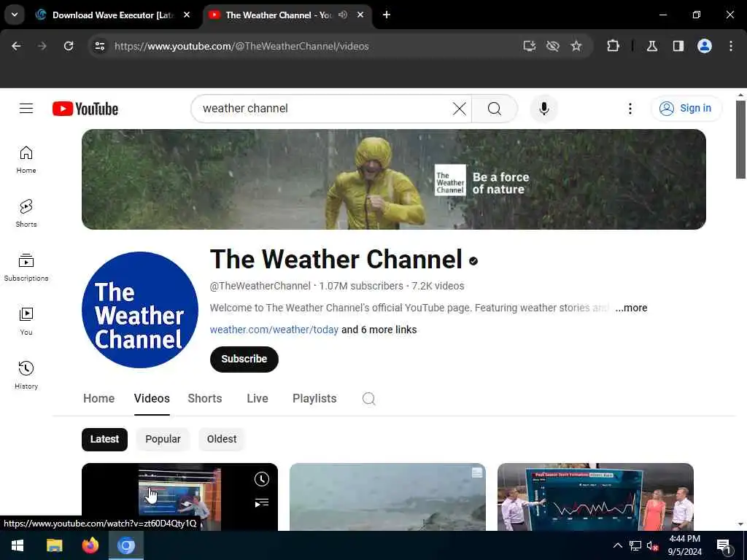747x560 pixels.
Task: Open the Windows Start menu
Action: (18, 545)
